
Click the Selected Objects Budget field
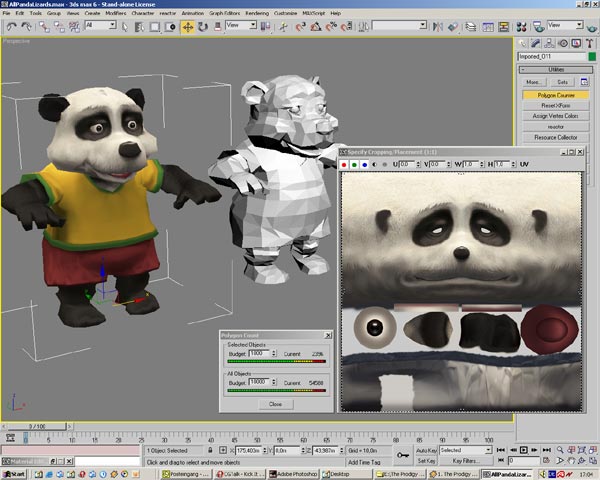pos(259,354)
